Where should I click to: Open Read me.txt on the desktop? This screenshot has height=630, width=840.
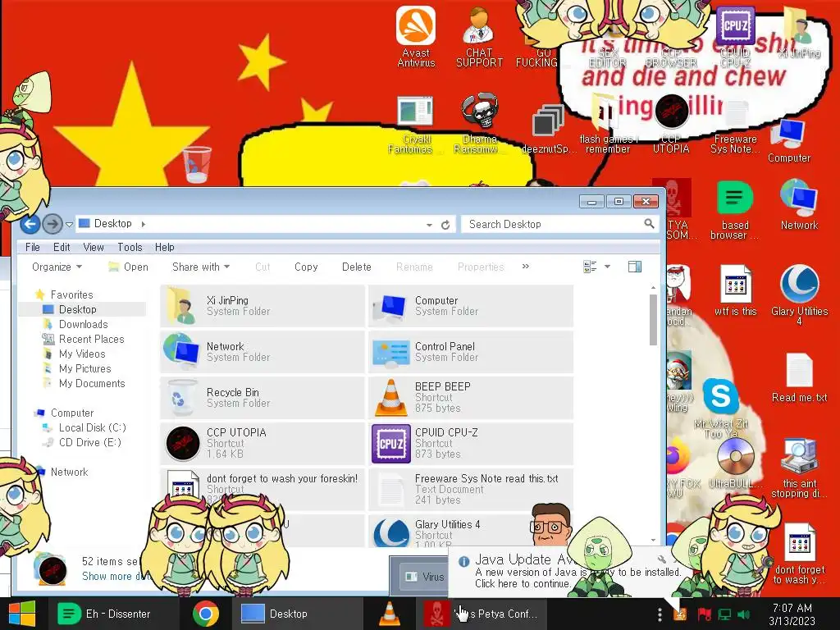799,378
